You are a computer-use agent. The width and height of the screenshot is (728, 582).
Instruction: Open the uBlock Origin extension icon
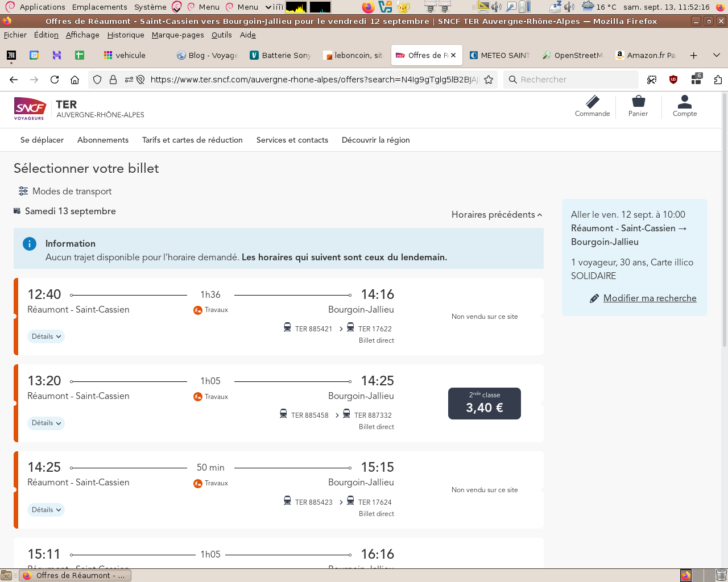tap(673, 80)
